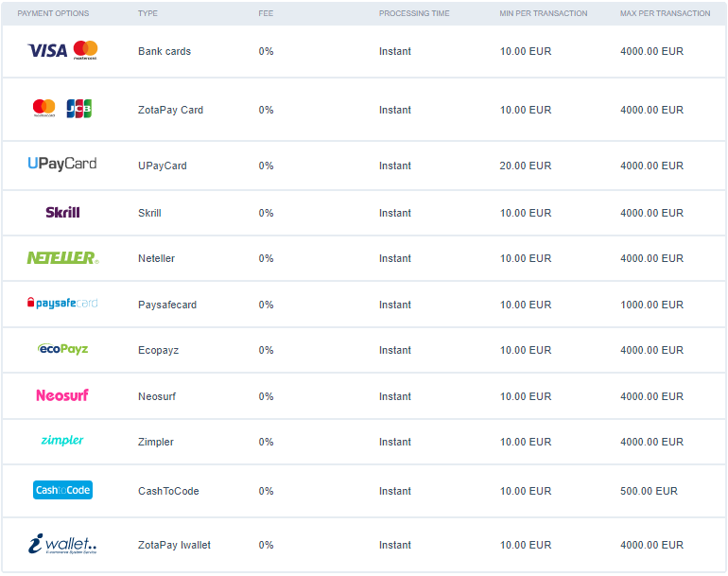
Task: Click the CashToCode type text
Action: click(x=168, y=491)
